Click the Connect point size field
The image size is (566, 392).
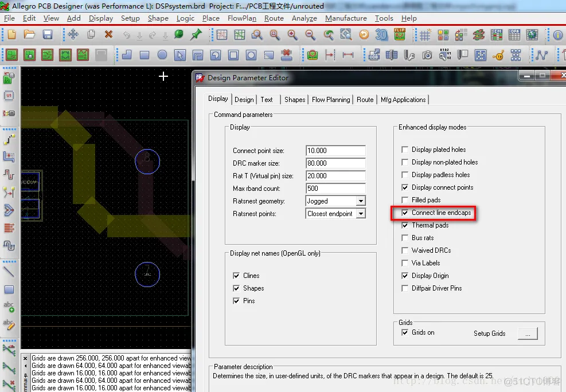(x=335, y=150)
